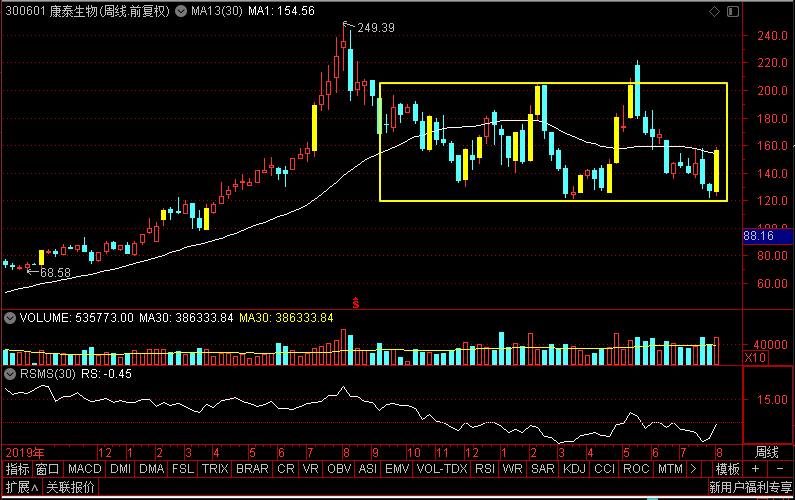
Task: Click the plus zoom-in button
Action: tap(755, 469)
